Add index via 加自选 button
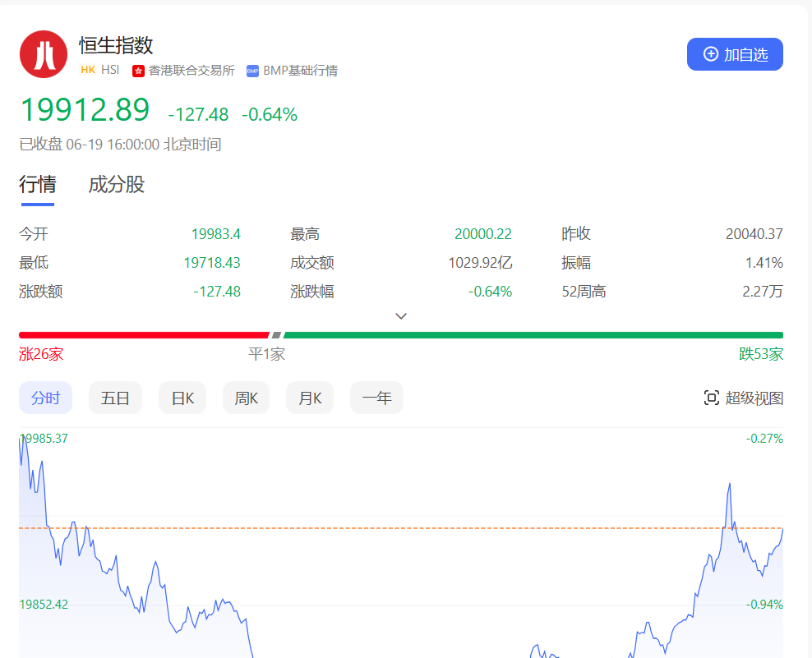 (735, 54)
